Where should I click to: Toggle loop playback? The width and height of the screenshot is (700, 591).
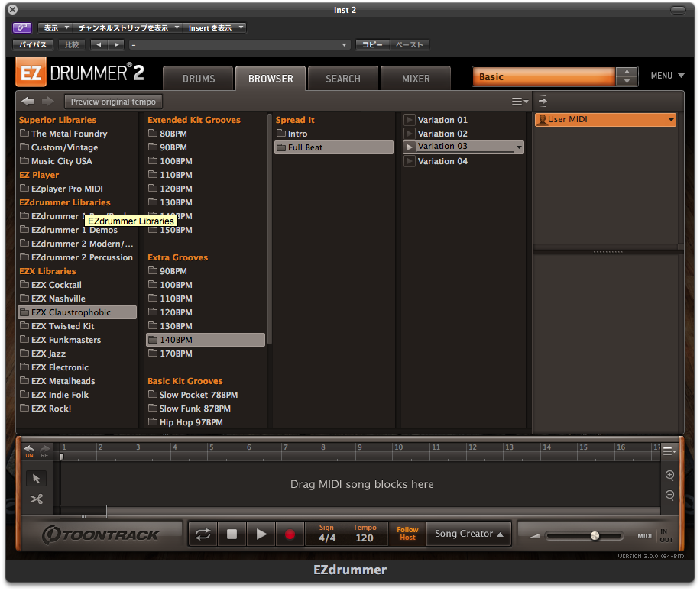pos(203,534)
